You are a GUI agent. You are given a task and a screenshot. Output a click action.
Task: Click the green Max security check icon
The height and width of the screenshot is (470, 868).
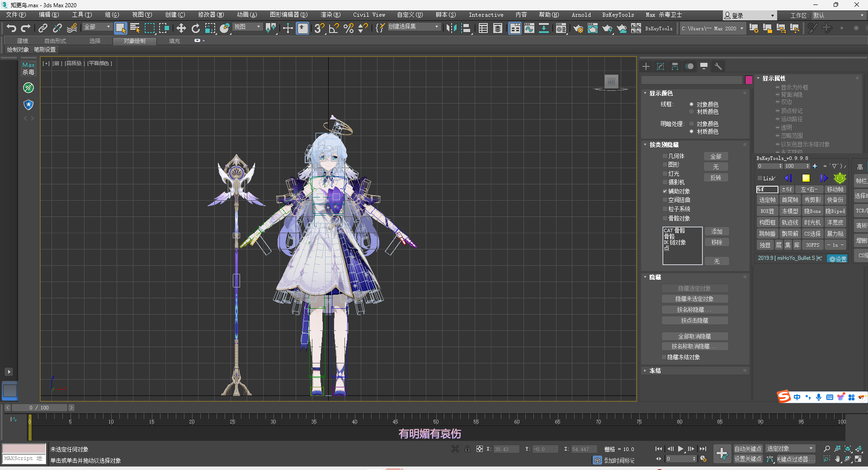pyautogui.click(x=28, y=88)
